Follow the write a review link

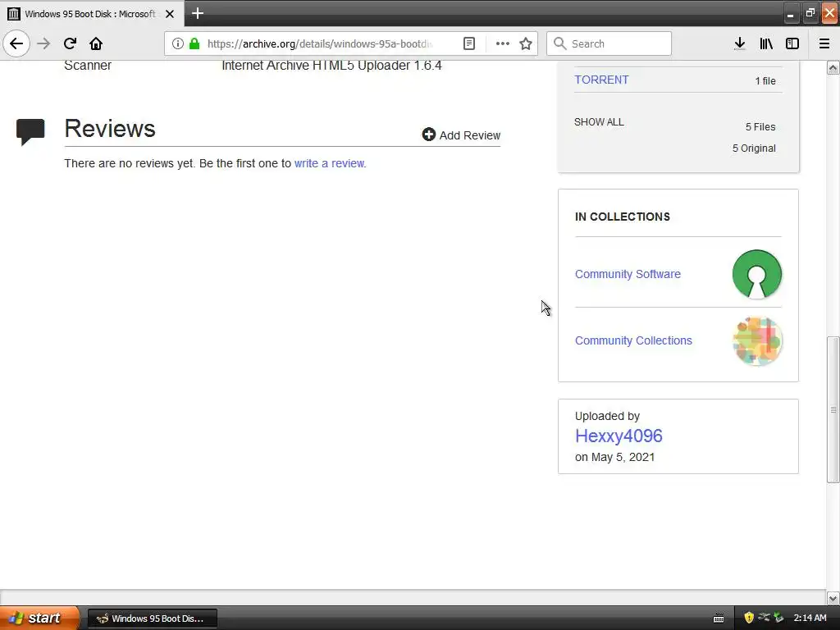(329, 163)
